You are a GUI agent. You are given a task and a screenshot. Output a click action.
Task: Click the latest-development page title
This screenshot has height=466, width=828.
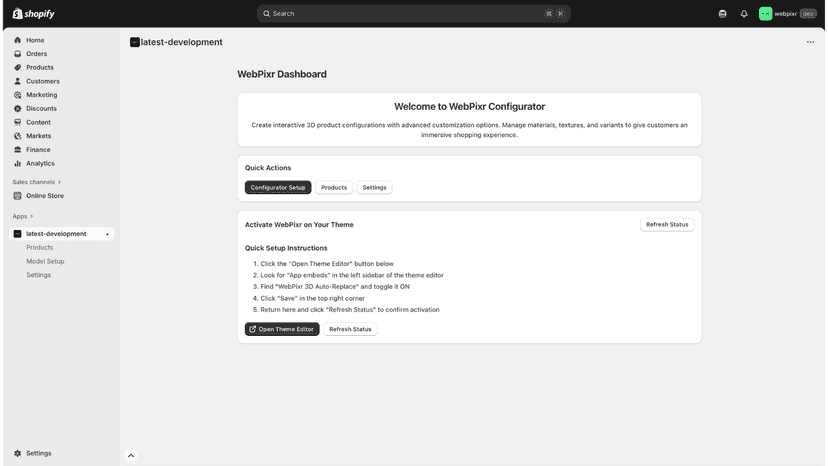click(182, 42)
